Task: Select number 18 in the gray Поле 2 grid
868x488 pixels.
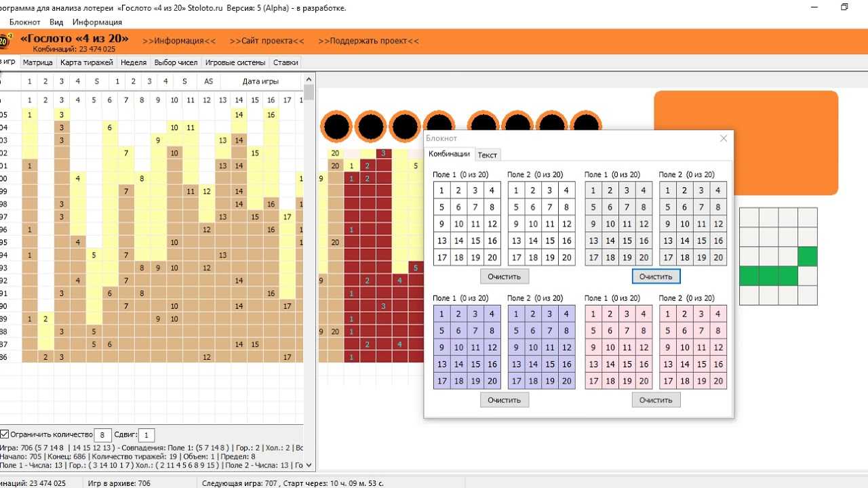Action: pyautogui.click(x=685, y=258)
